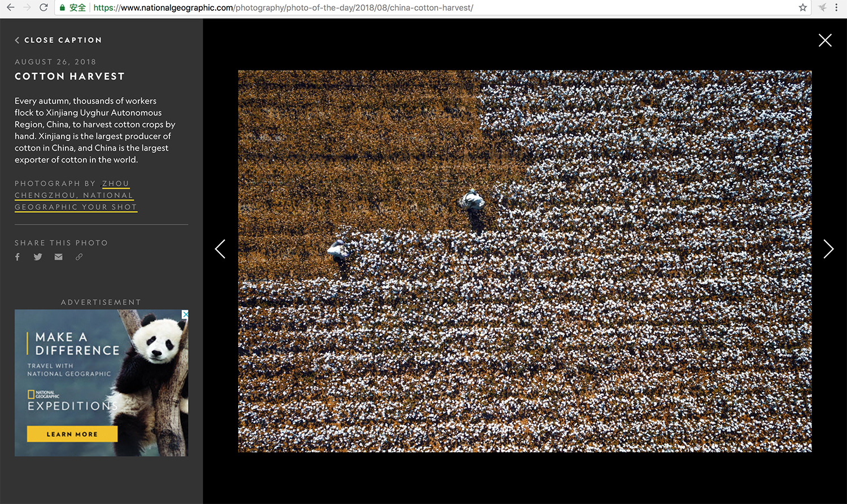The image size is (847, 504).
Task: Click the cotton harvest photo
Action: (x=525, y=261)
